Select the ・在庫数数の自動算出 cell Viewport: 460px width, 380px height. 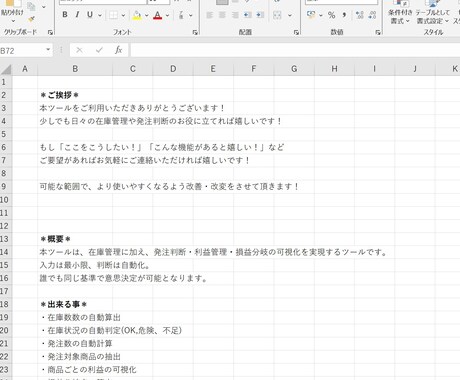pos(75,317)
